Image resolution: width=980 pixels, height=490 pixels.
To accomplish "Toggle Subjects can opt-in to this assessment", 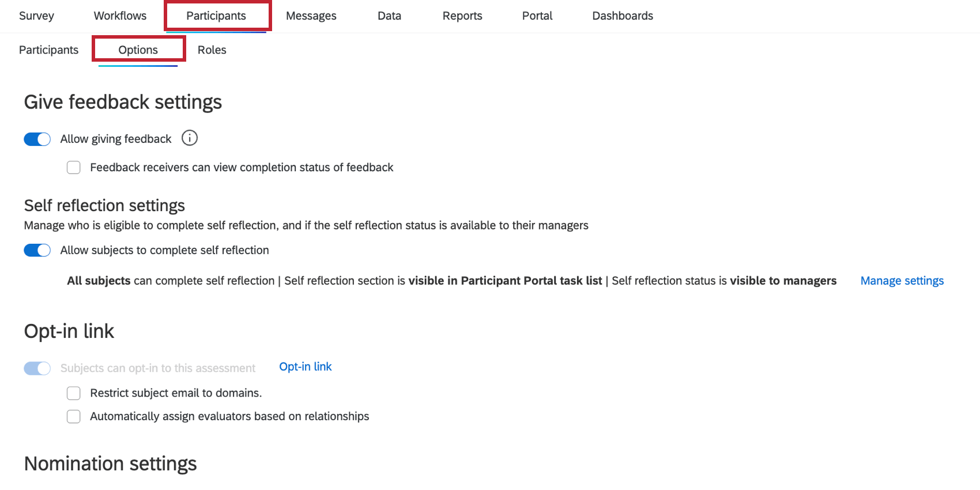I will tap(37, 368).
